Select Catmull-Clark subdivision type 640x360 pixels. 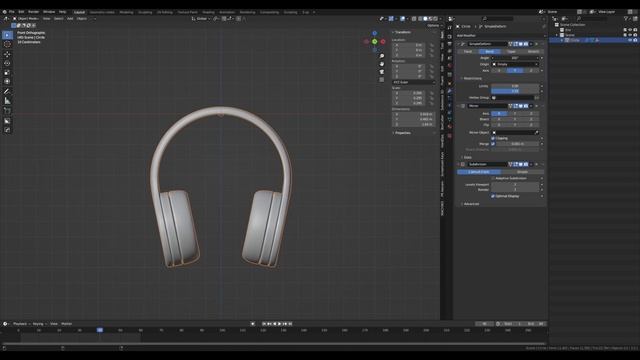479,172
